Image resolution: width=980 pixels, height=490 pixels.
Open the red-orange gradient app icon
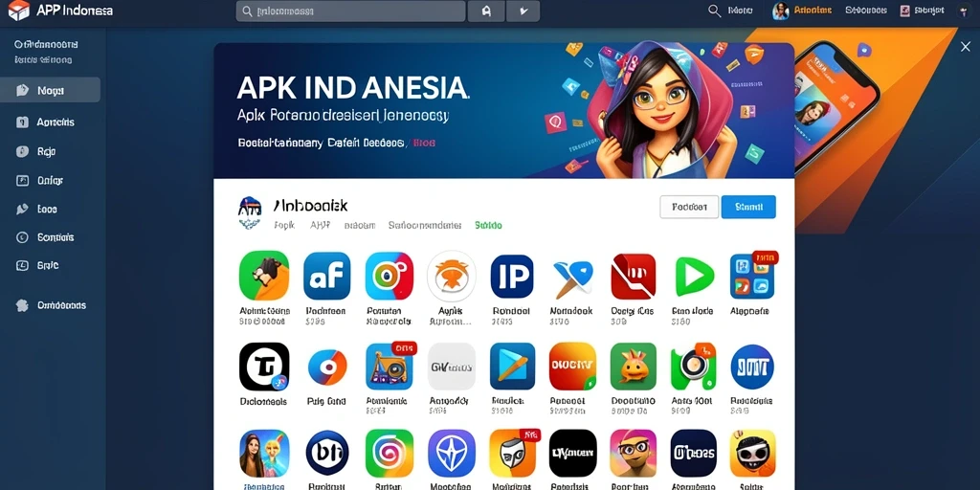pos(572,367)
